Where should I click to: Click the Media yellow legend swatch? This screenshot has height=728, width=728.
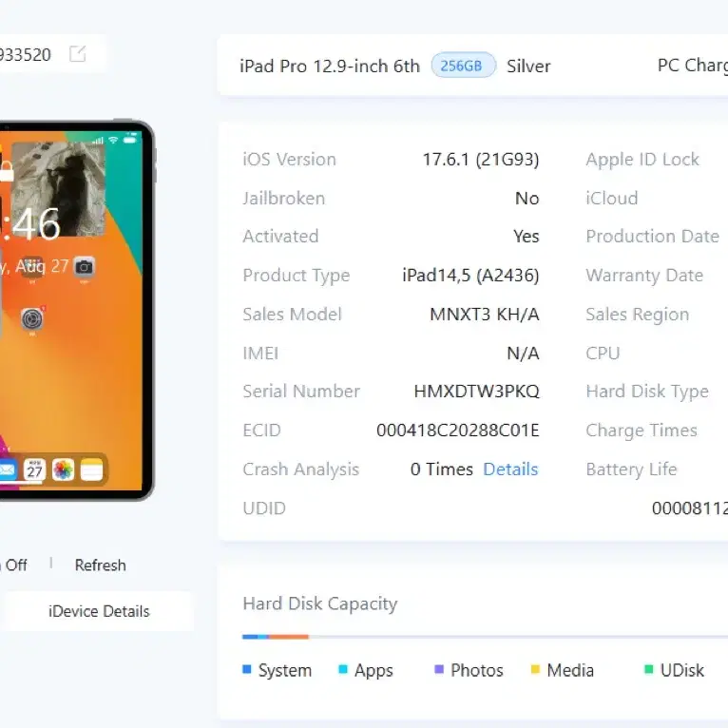535,669
